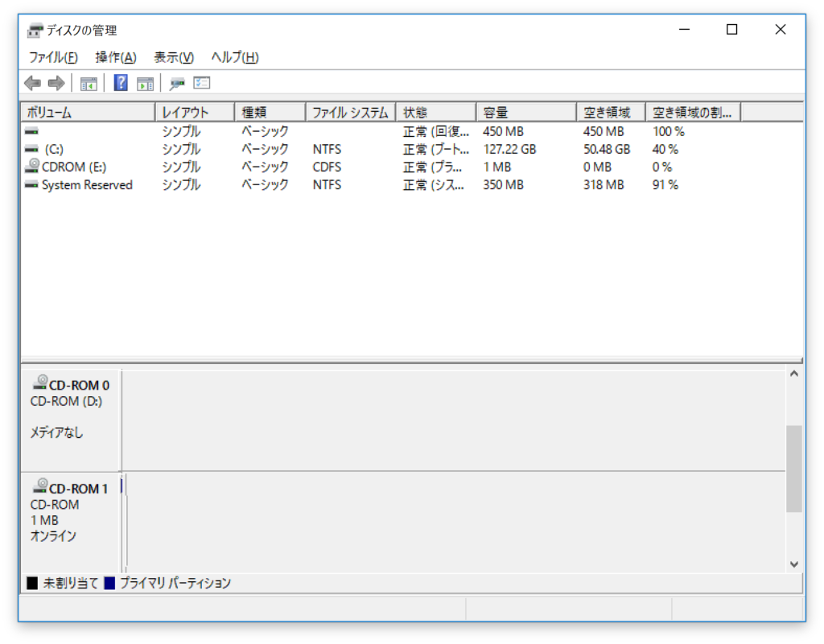Viewport: 824px width, 644px height.
Task: Click the 91 % free percentage cell
Action: click(665, 185)
